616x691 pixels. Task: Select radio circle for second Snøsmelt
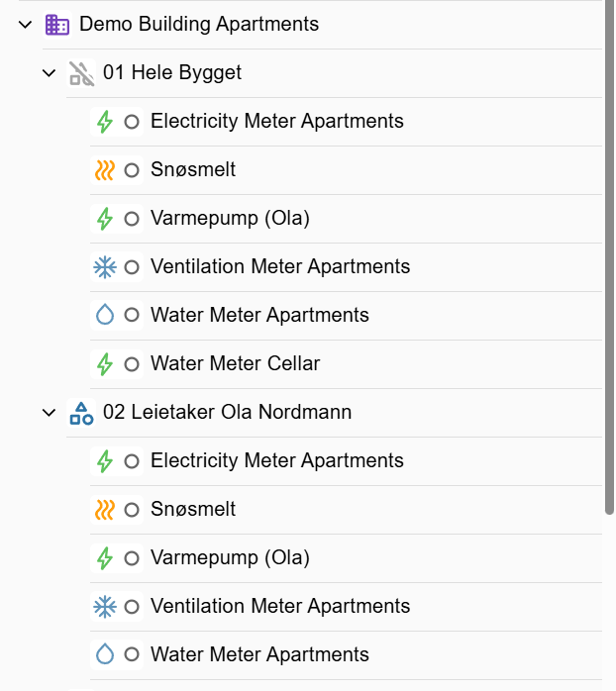(x=132, y=510)
